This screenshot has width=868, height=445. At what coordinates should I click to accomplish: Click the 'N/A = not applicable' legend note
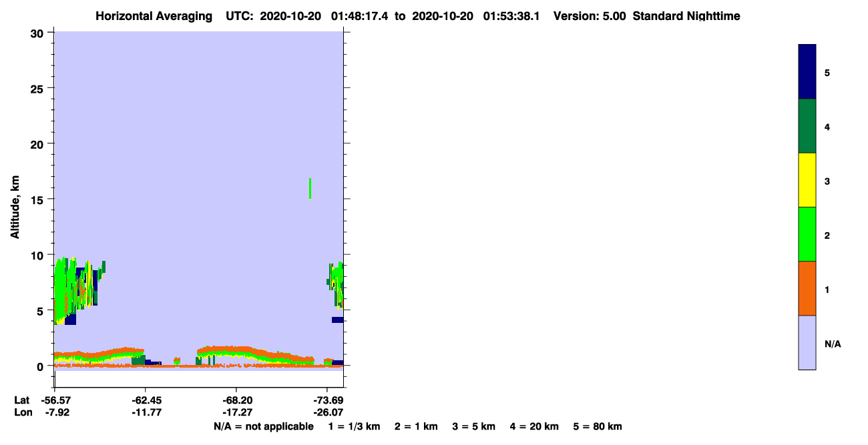(x=263, y=426)
